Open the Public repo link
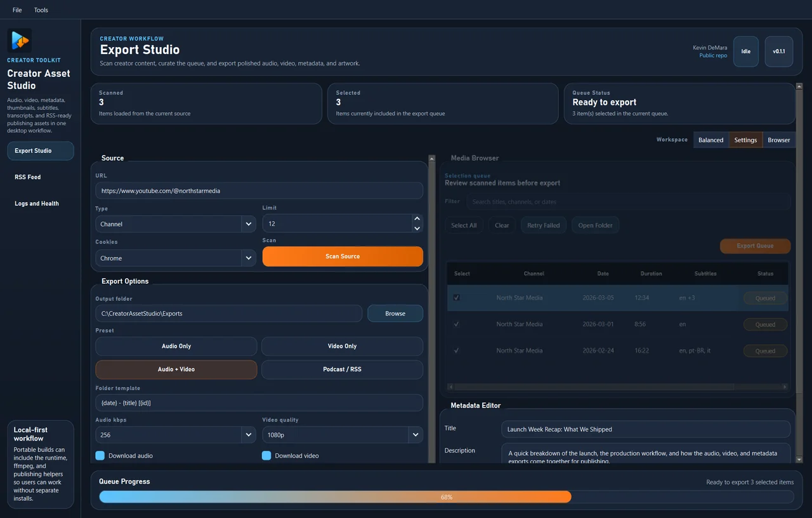The height and width of the screenshot is (518, 812). (x=713, y=56)
